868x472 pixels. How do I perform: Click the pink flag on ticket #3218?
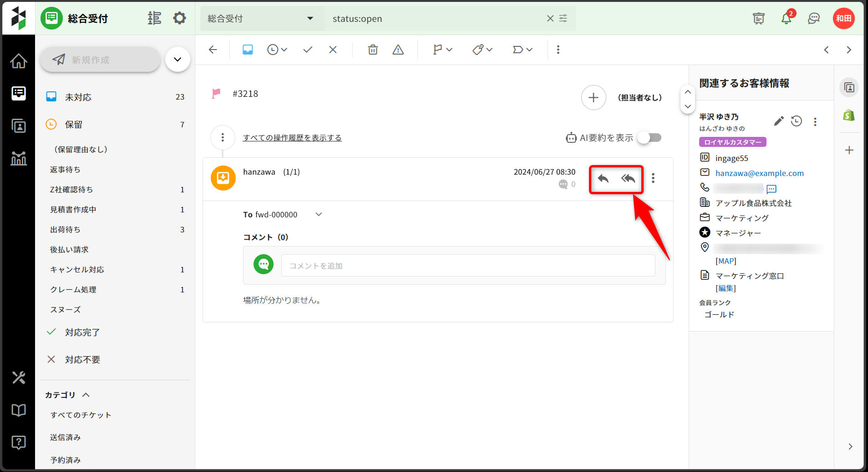coord(216,94)
